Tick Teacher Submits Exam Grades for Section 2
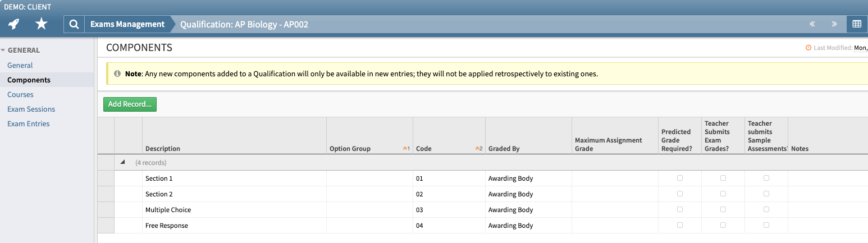 [723, 194]
